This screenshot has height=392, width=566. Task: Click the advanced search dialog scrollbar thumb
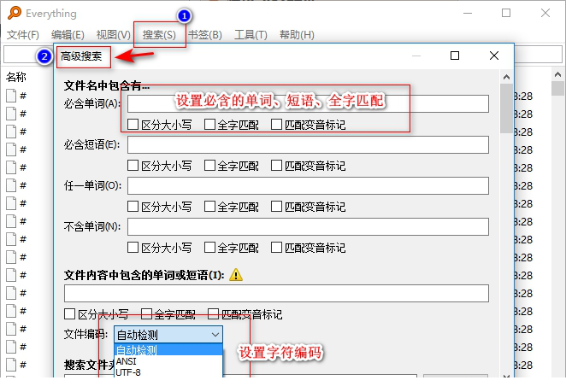506,108
